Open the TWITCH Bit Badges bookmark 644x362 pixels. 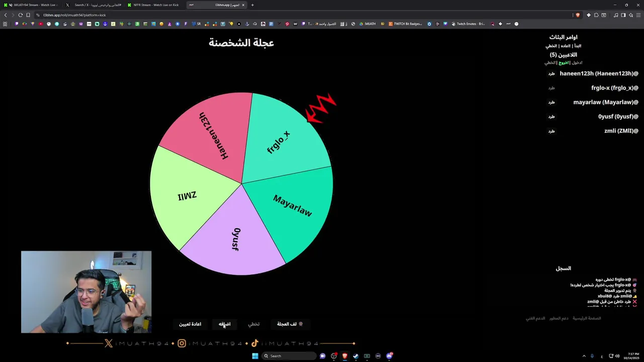pyautogui.click(x=406, y=24)
